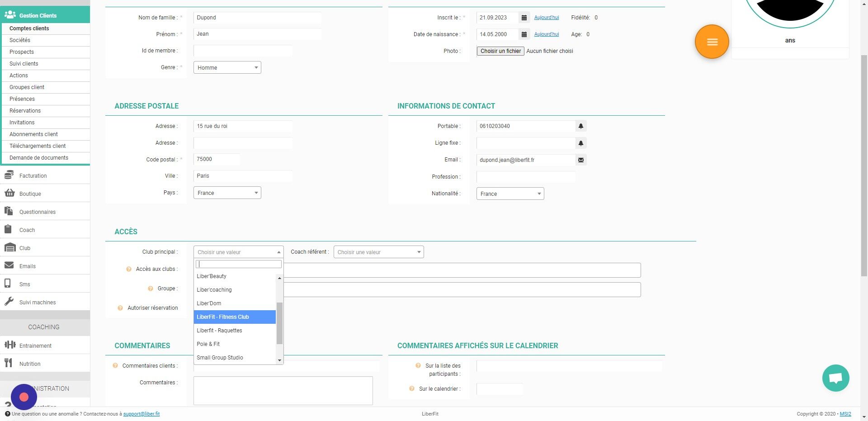Viewport: 868px width, 421px height.
Task: Open the calendar picker for Date de naissance
Action: click(x=524, y=34)
